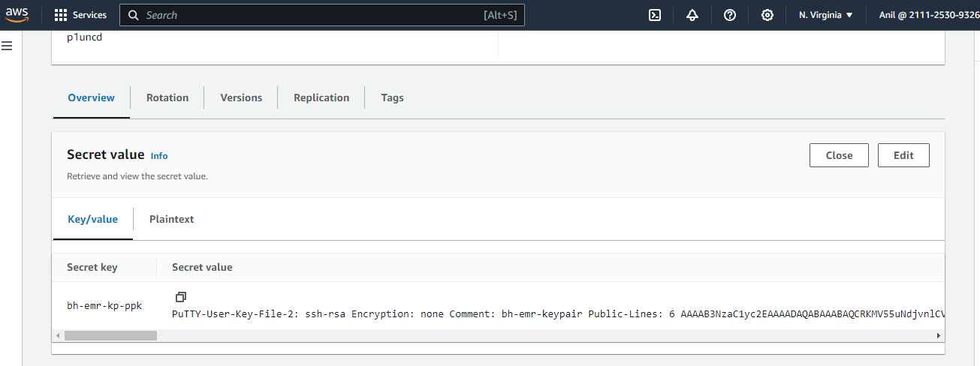This screenshot has width=980, height=366.
Task: Switch to the Replication tab
Action: click(x=321, y=97)
